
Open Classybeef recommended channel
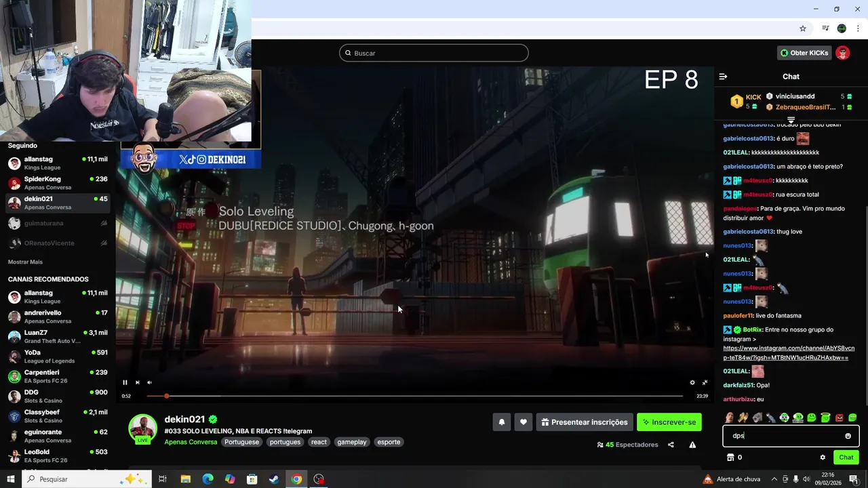pyautogui.click(x=58, y=416)
